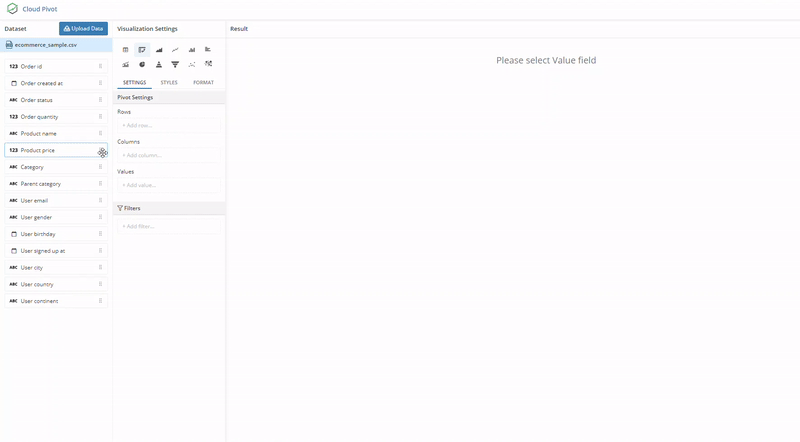Click the Upload Data button

pyautogui.click(x=84, y=29)
